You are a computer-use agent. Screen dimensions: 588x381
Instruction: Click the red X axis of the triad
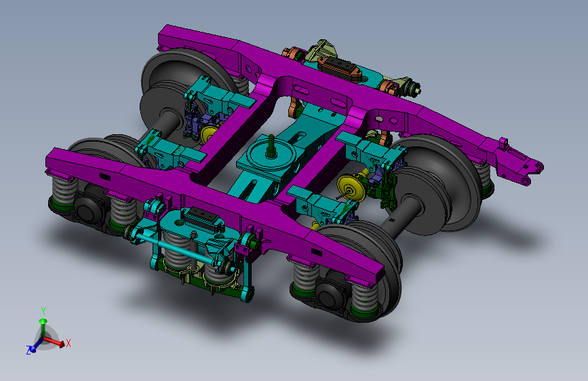click(x=54, y=342)
